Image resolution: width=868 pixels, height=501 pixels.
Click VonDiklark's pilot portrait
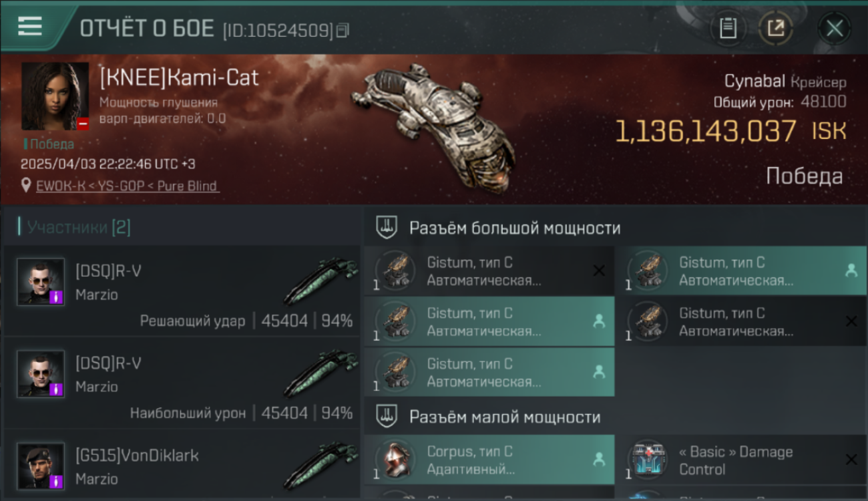coord(41,466)
